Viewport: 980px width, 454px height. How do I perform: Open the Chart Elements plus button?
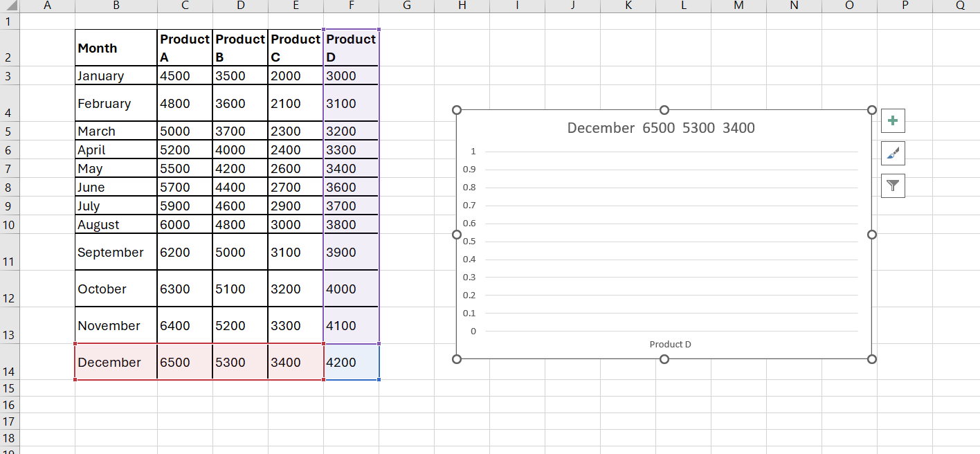click(893, 120)
